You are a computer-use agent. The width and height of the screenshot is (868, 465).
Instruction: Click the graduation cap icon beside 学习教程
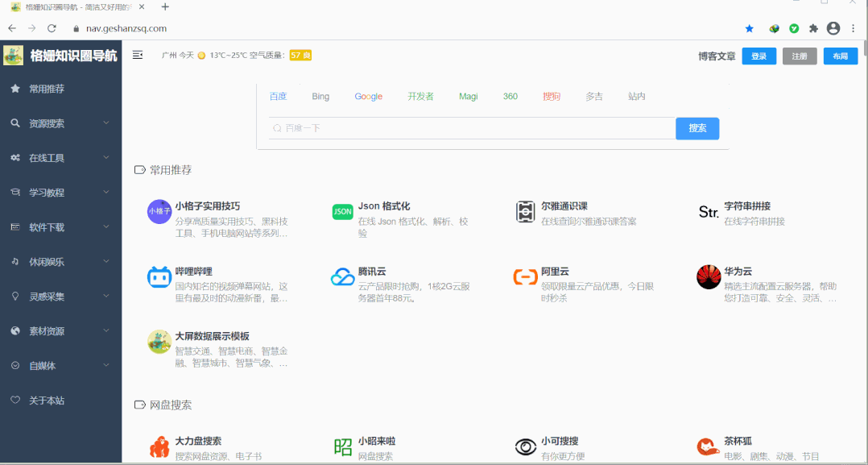point(15,193)
